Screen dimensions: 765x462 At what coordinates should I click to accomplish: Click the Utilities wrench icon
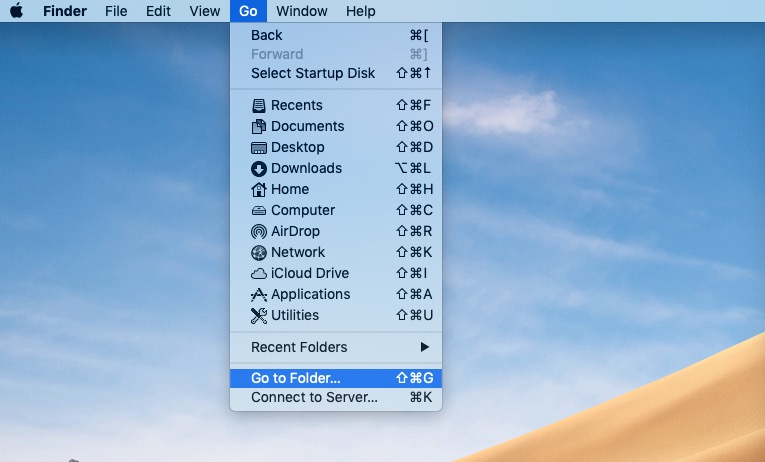[259, 316]
